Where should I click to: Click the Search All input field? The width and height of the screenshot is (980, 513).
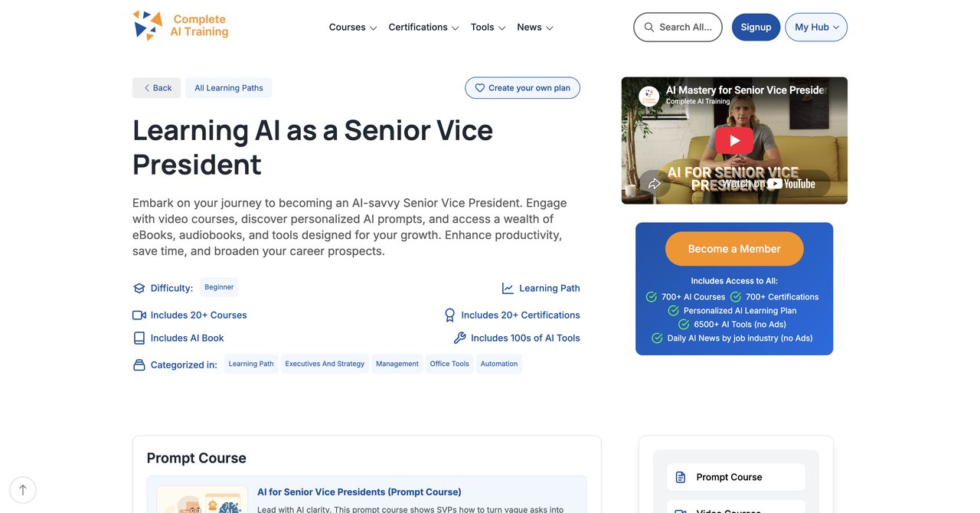coord(678,27)
